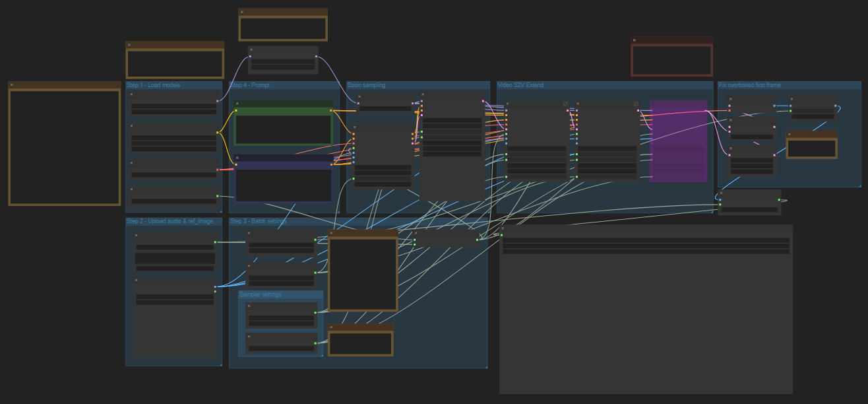Collapse the red note node at top right
The width and height of the screenshot is (868, 404).
(x=635, y=40)
